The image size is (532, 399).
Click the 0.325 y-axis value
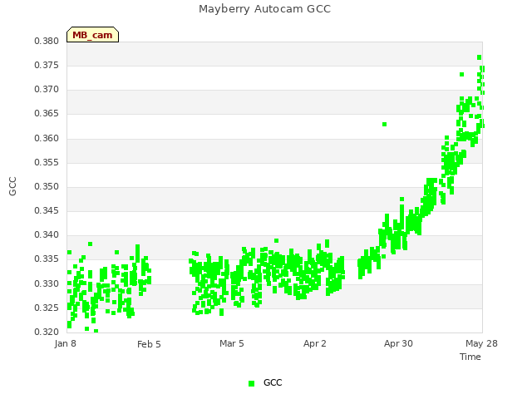click(47, 308)
